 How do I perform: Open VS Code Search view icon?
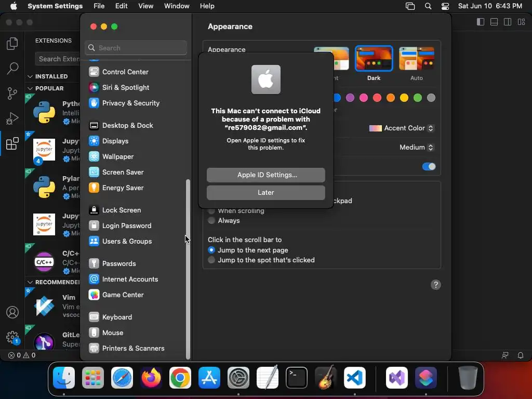click(12, 68)
